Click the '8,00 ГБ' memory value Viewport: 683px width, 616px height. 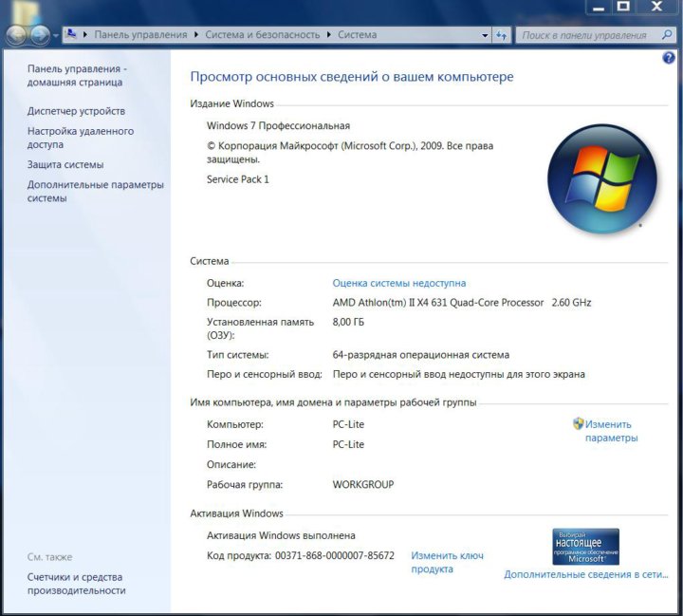[x=348, y=322]
